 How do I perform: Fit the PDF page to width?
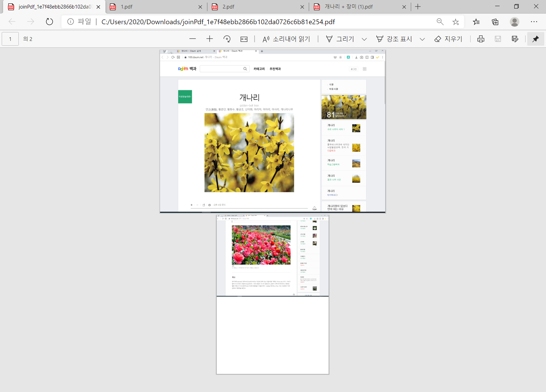pyautogui.click(x=244, y=39)
